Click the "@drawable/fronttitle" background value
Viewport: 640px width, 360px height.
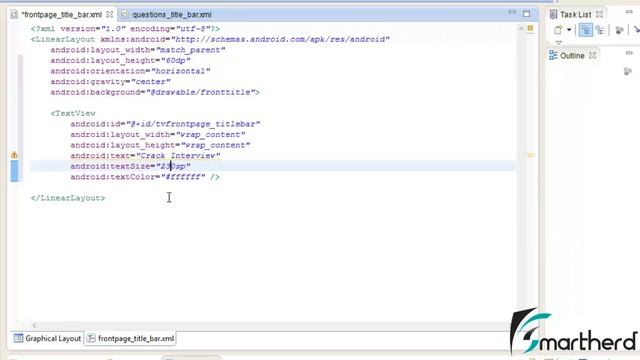(x=200, y=92)
